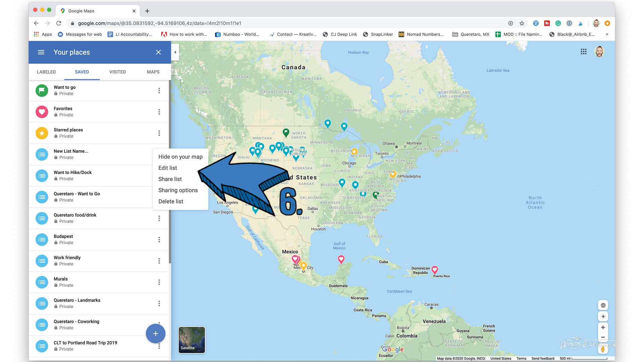Image resolution: width=644 pixels, height=362 pixels.
Task: Switch to Satellite view thumbnail
Action: pyautogui.click(x=192, y=340)
